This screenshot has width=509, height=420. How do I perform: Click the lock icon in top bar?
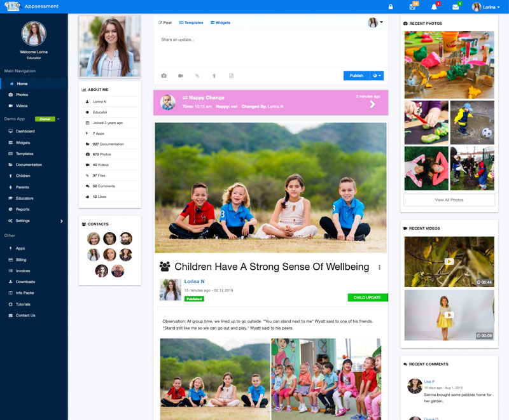pos(391,7)
